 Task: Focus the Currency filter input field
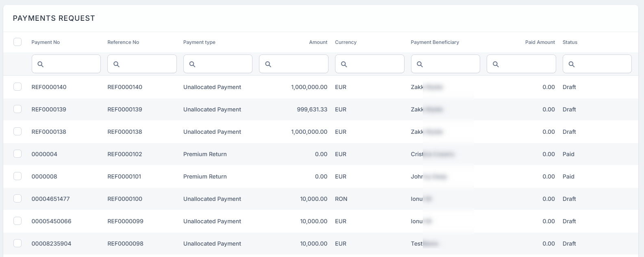pos(374,64)
